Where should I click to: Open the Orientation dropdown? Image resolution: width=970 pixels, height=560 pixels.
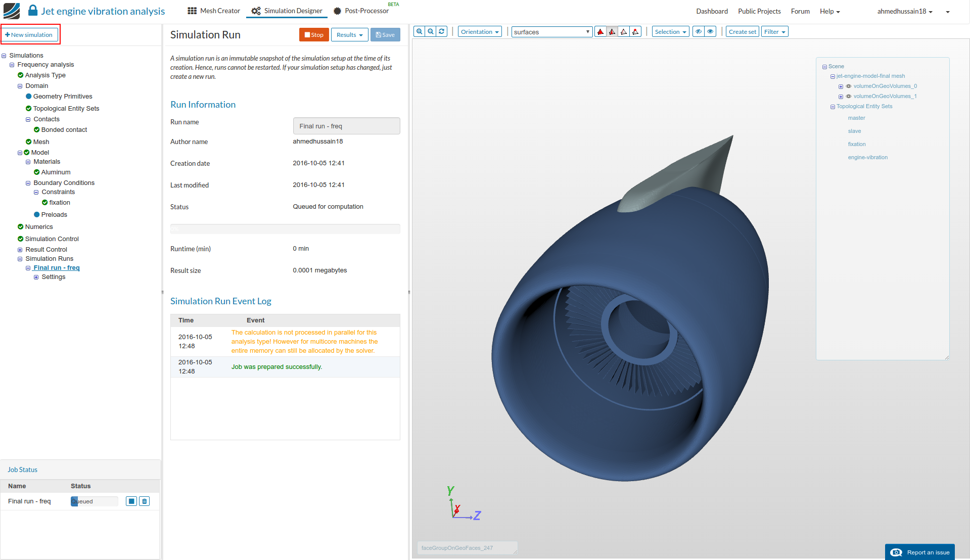480,32
